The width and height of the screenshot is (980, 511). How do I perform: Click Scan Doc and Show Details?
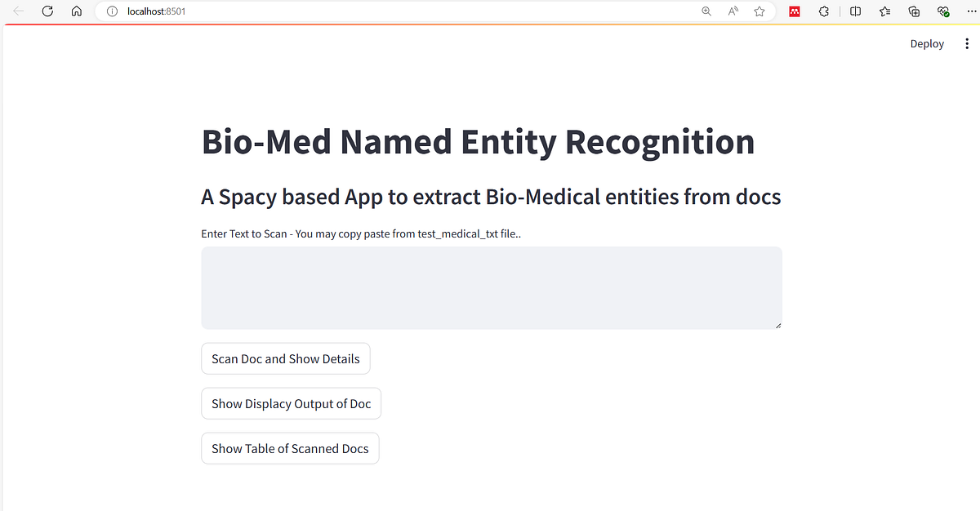[x=286, y=358]
